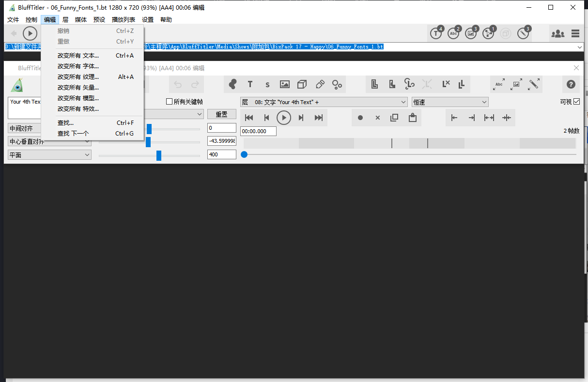Open the hamburger menu icon at top right
Image resolution: width=588 pixels, height=382 pixels.
click(x=575, y=33)
